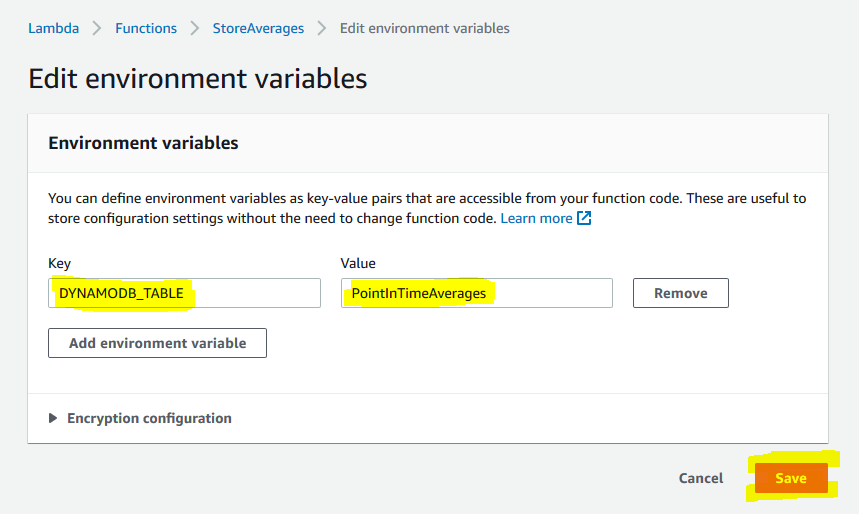The height and width of the screenshot is (514, 859).
Task: Select the current Edit environment variables breadcrumb
Action: click(425, 28)
